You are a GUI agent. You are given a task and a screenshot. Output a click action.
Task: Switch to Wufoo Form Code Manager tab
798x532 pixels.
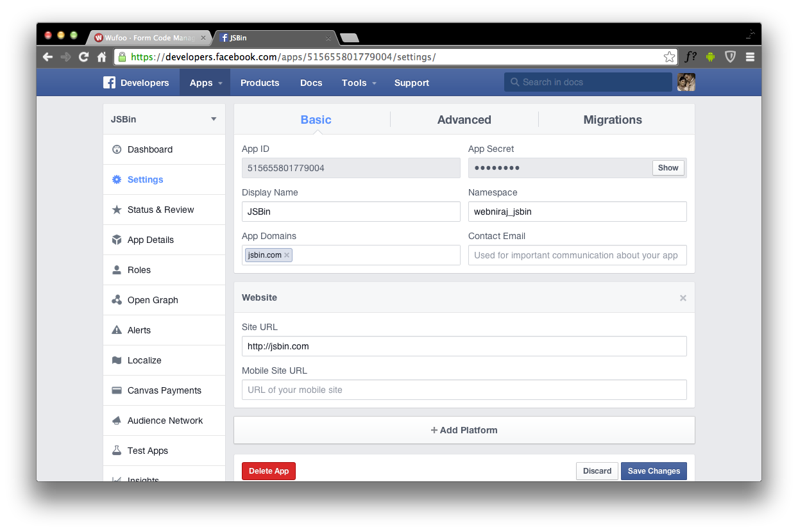(x=149, y=38)
